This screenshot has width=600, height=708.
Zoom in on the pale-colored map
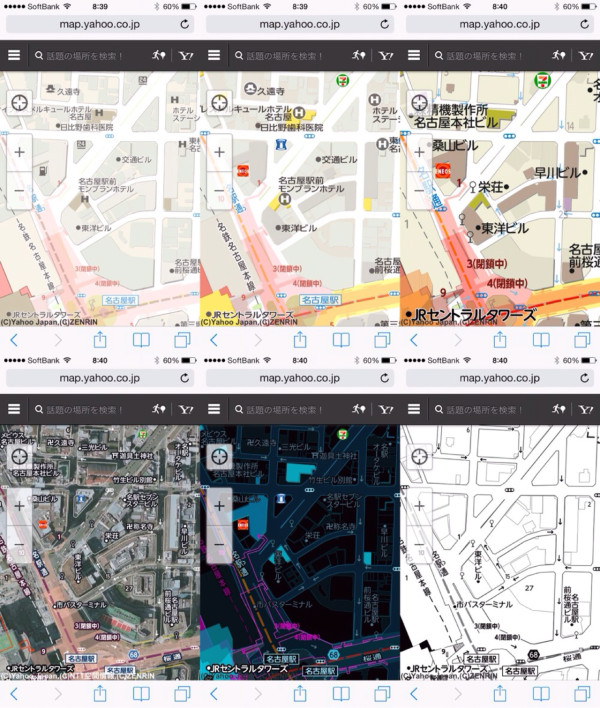tap(19, 152)
